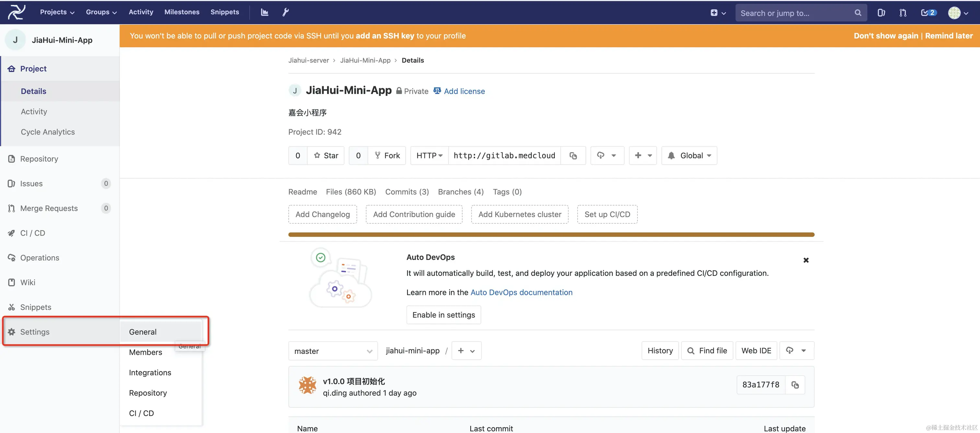Launch the Web IDE
This screenshot has width=980, height=433.
click(756, 350)
